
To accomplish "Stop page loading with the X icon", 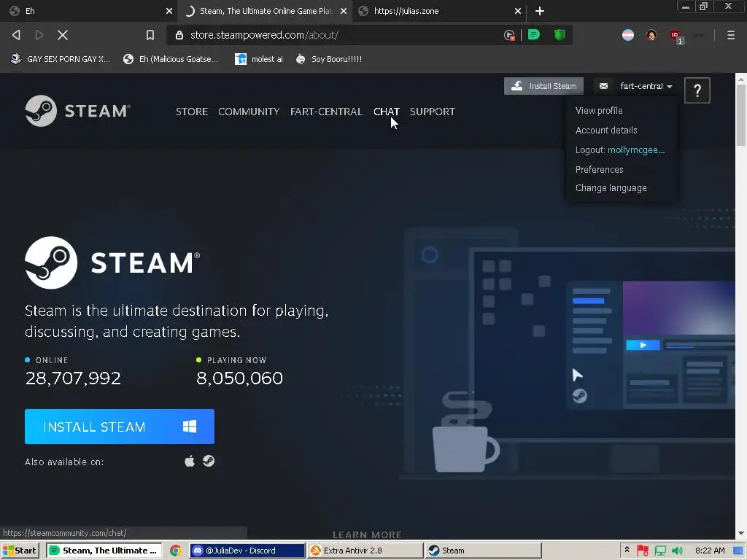I will pyautogui.click(x=63, y=35).
